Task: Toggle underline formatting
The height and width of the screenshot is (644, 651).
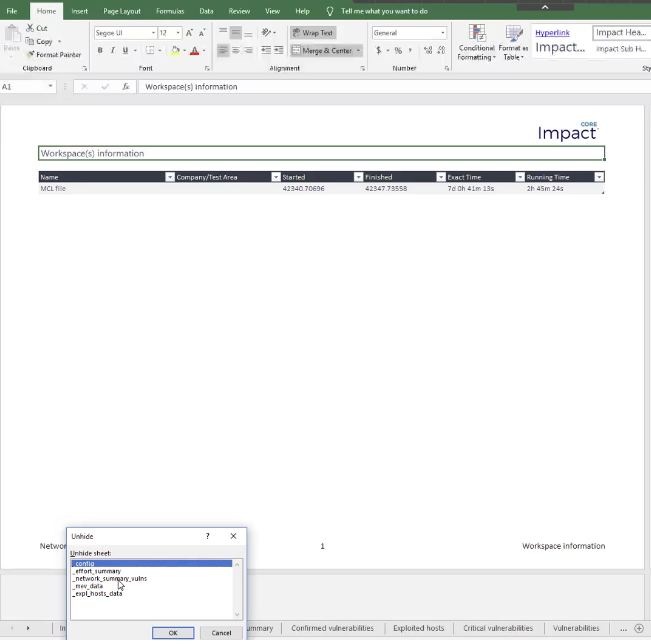Action: tap(125, 50)
